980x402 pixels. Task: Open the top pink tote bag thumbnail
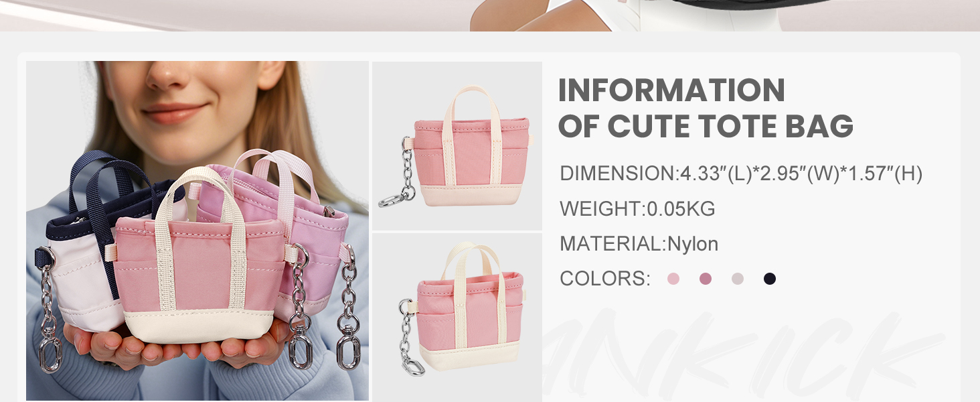pos(457,146)
